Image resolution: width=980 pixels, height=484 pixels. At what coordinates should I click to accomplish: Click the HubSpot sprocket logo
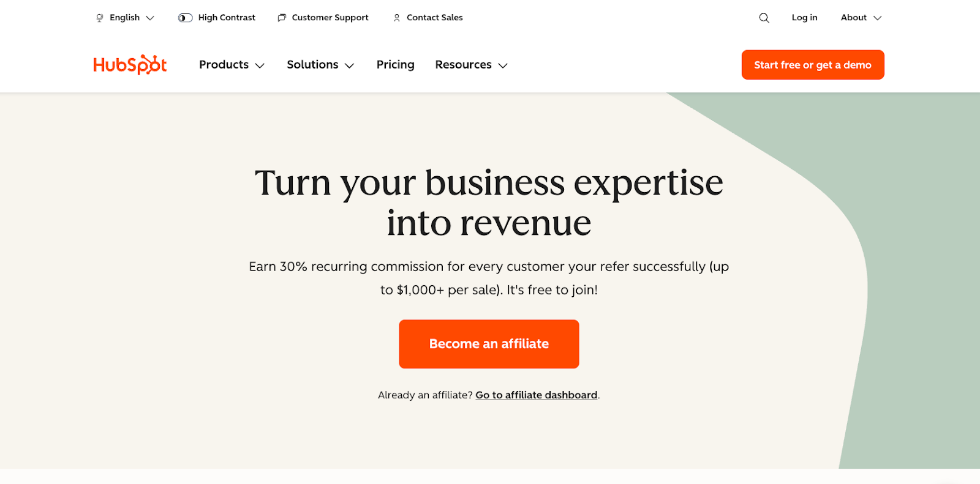coord(129,64)
